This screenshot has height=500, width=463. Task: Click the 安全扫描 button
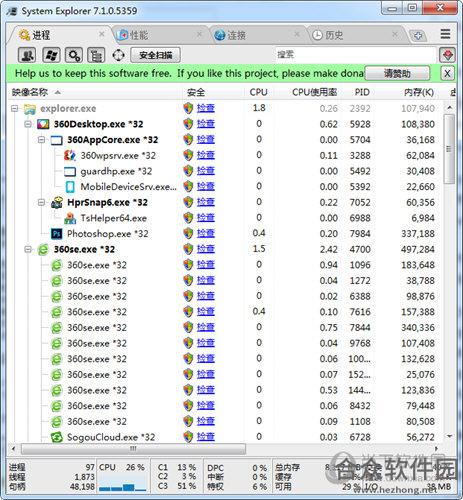pos(155,55)
